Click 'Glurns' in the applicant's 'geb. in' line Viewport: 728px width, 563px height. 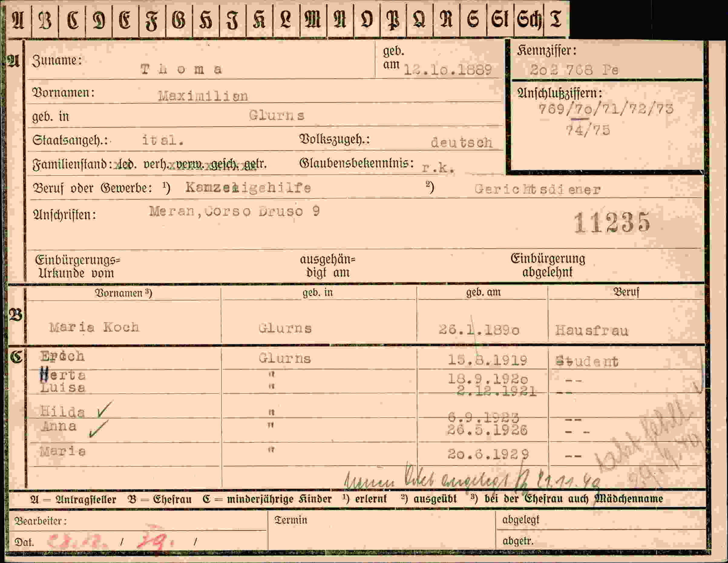coord(277,115)
